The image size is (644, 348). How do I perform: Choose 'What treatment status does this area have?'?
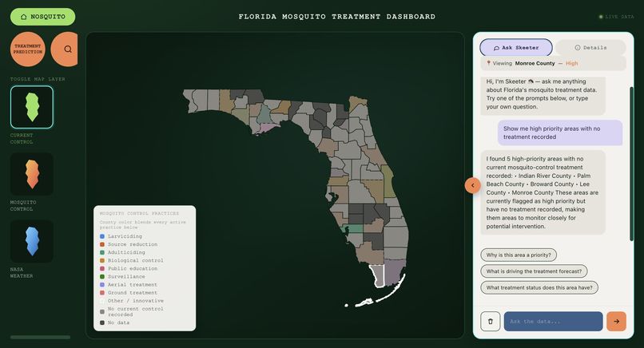(x=539, y=287)
